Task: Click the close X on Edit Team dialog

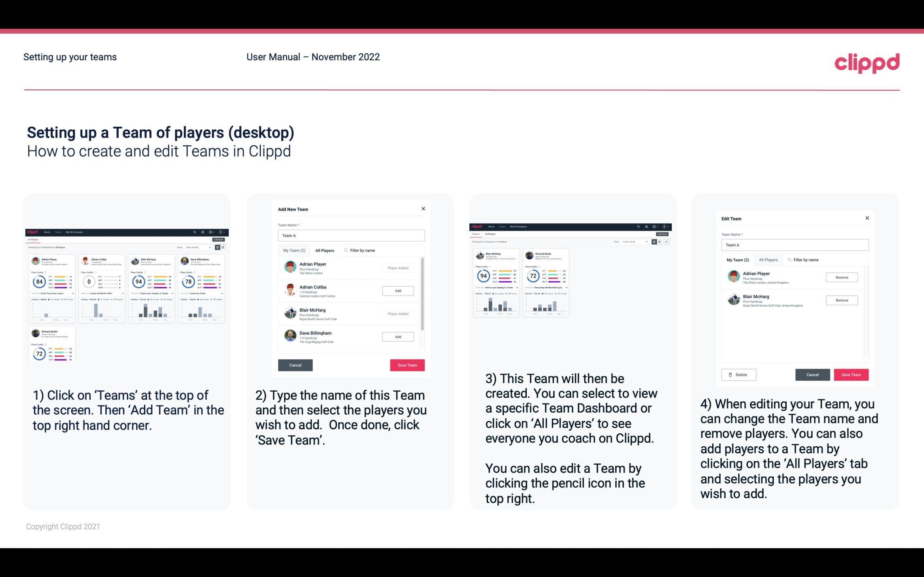Action: 867,218
